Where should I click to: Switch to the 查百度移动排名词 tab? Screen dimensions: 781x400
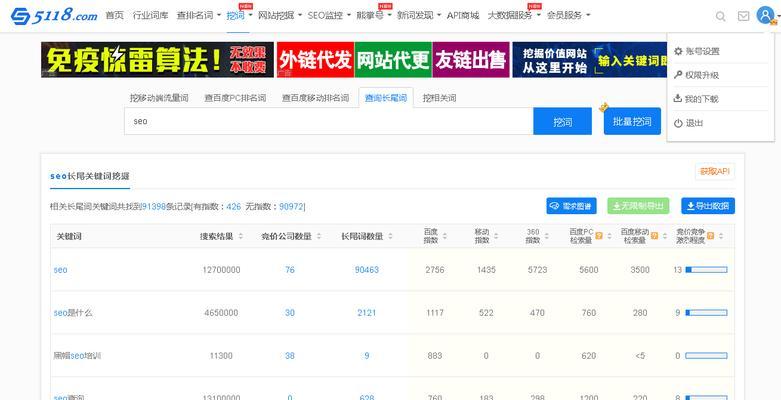pos(315,98)
